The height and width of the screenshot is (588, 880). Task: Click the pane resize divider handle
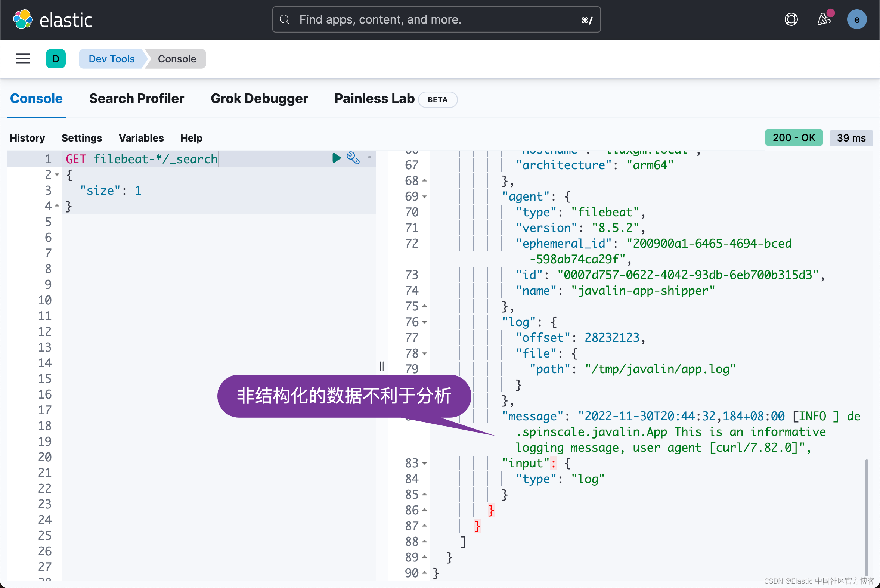382,366
